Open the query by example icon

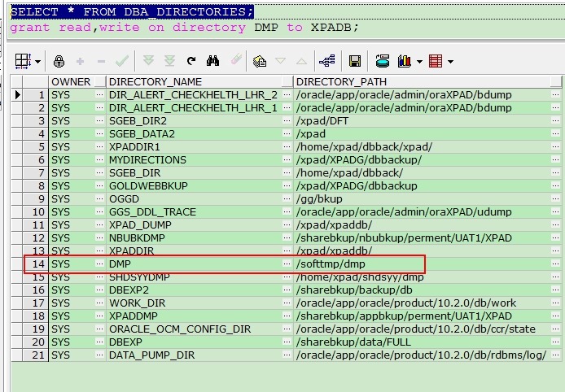[x=260, y=61]
